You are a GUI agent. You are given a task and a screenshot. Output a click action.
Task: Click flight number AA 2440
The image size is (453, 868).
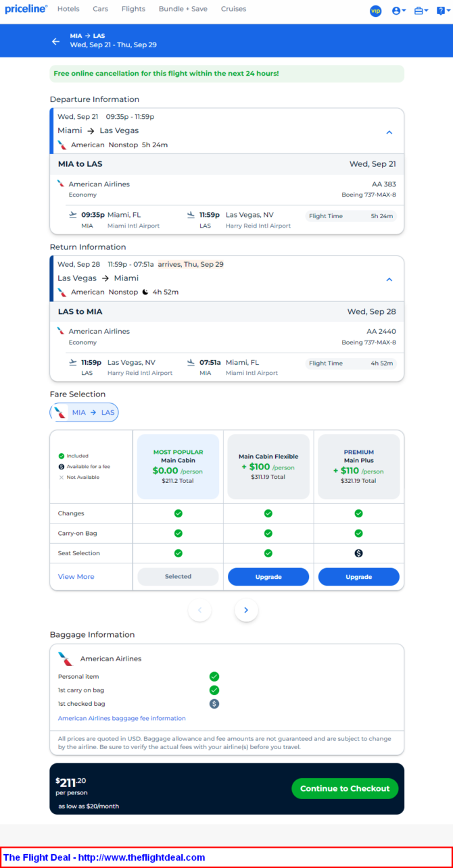coord(381,332)
